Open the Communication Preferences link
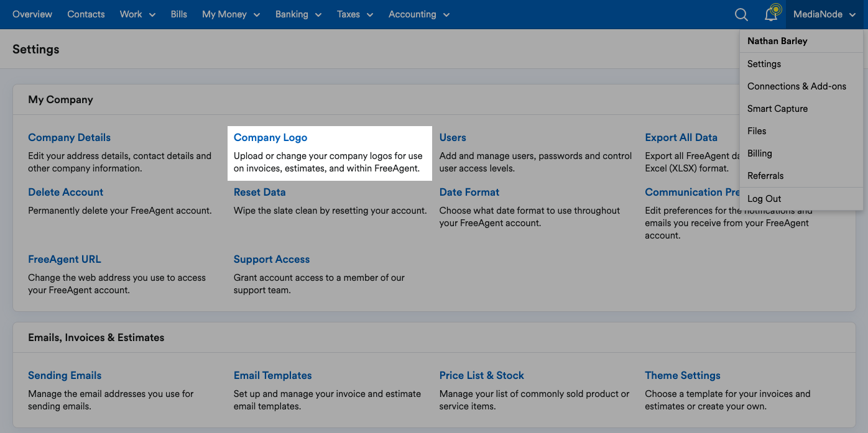 coord(692,193)
